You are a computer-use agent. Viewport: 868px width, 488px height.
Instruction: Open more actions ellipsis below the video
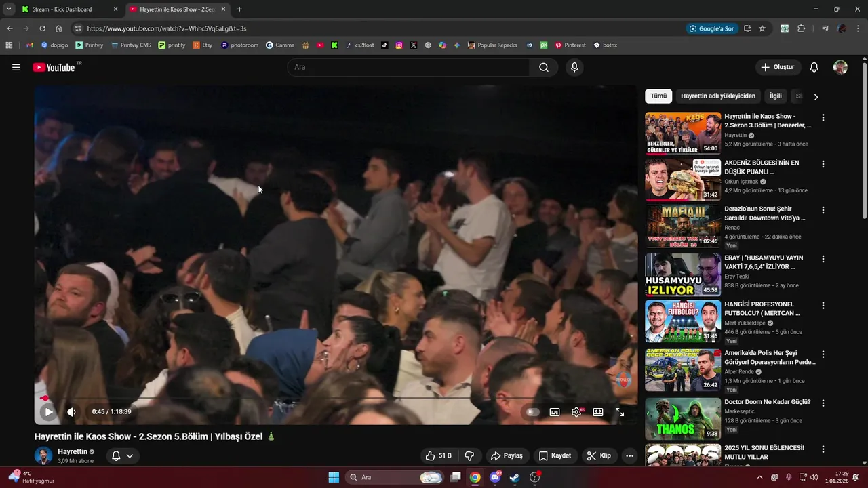click(x=629, y=455)
